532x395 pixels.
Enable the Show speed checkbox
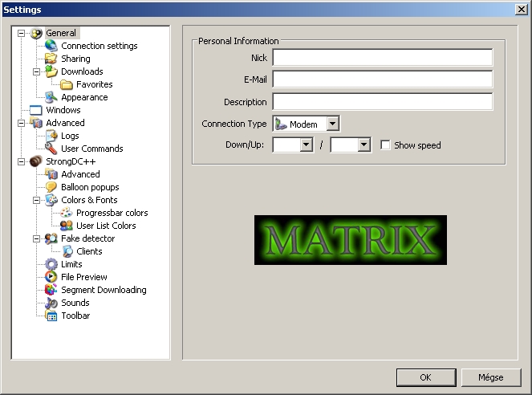click(x=386, y=145)
